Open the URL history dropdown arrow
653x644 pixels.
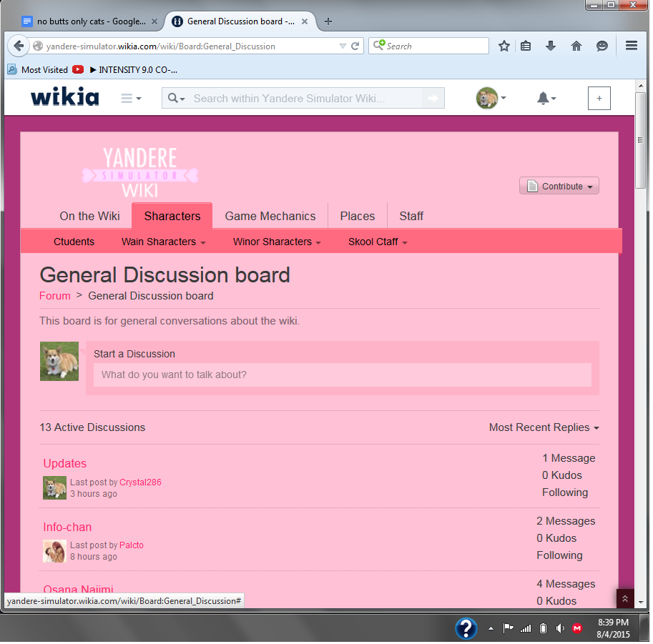tap(343, 46)
